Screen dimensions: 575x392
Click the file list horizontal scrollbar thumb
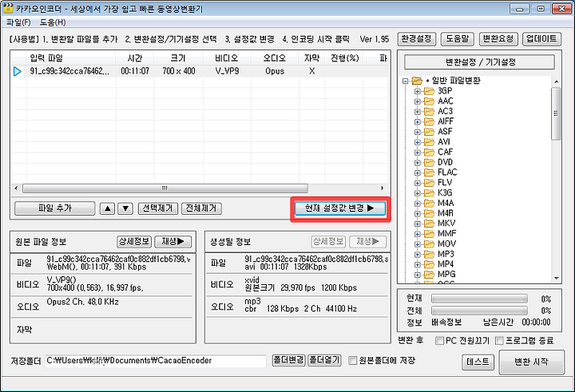(x=165, y=188)
